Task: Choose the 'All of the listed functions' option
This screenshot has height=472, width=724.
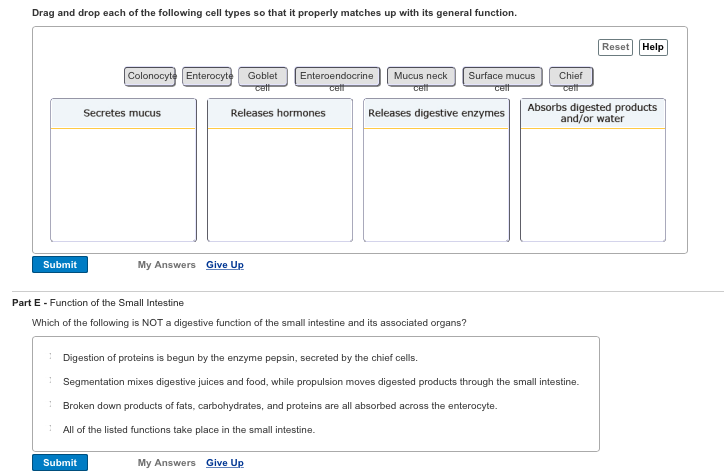Action: tap(51, 430)
